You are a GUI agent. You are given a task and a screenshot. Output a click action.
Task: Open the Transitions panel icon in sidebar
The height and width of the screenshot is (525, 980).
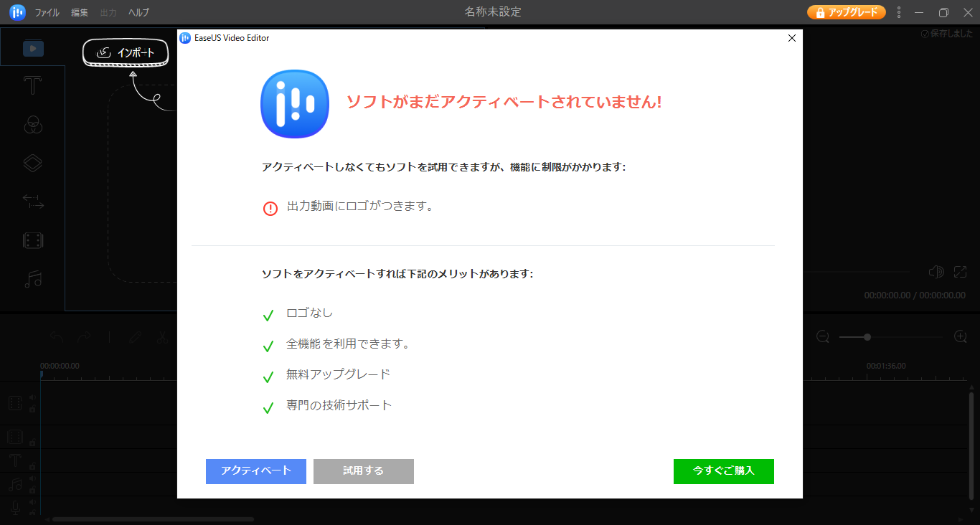(x=33, y=202)
